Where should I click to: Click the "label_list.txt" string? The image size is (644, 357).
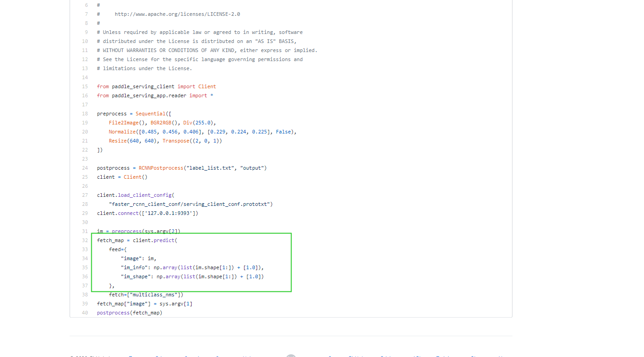click(x=210, y=168)
